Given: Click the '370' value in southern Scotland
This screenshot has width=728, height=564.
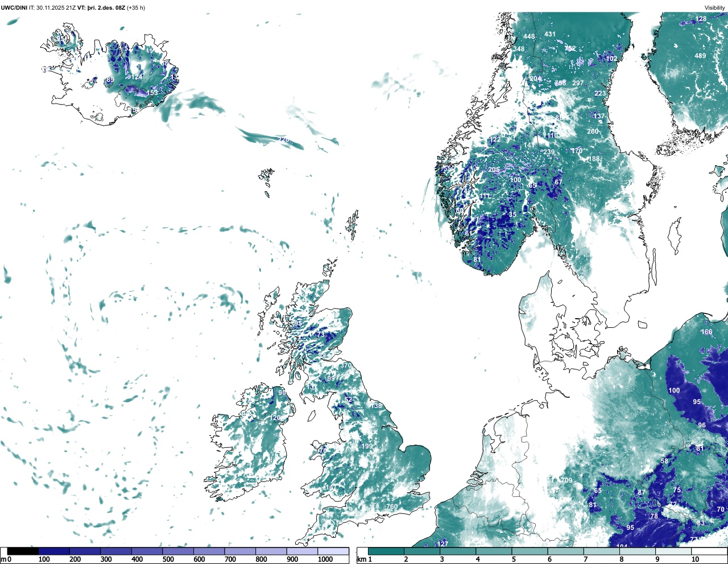Looking at the screenshot, I should click(x=346, y=365).
